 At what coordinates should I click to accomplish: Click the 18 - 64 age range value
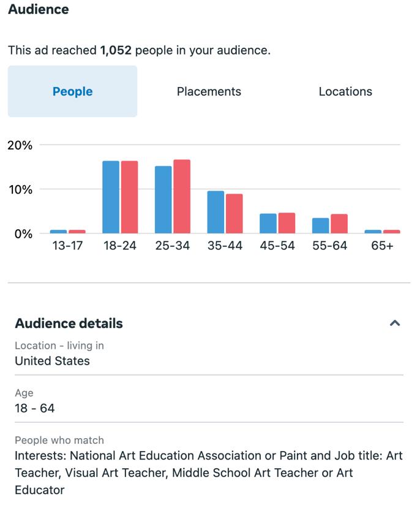pos(34,408)
